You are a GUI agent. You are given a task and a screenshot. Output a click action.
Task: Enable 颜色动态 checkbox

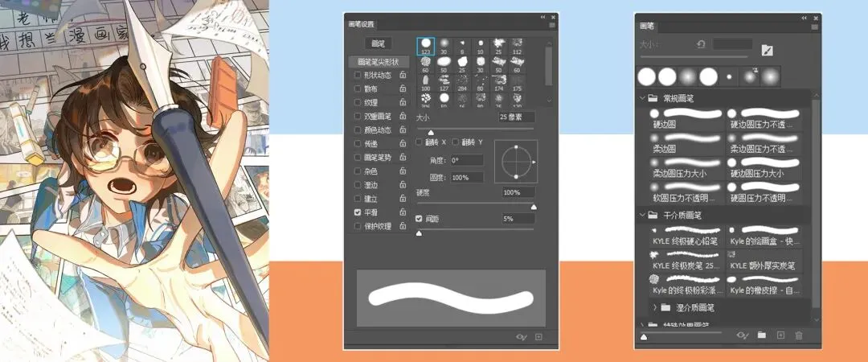click(358, 130)
